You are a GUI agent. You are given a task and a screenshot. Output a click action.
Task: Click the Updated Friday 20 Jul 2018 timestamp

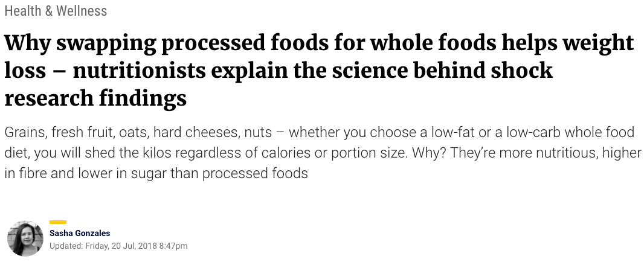[118, 246]
